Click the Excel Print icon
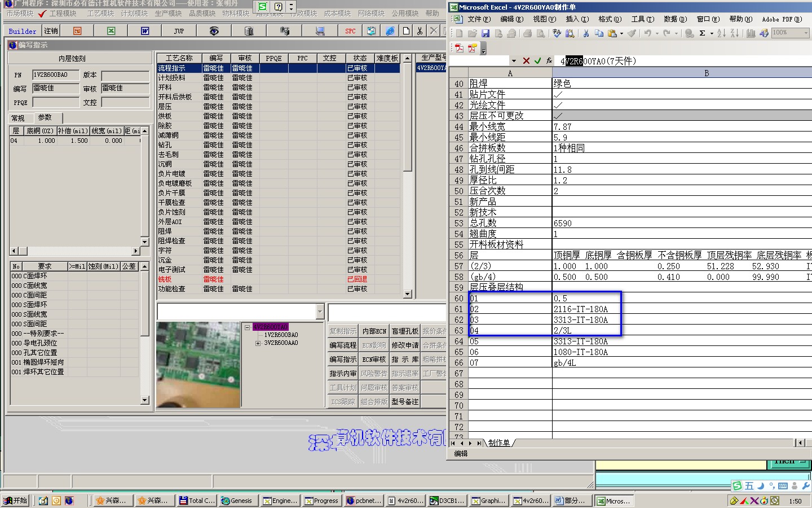The height and width of the screenshot is (508, 812). tap(527, 33)
